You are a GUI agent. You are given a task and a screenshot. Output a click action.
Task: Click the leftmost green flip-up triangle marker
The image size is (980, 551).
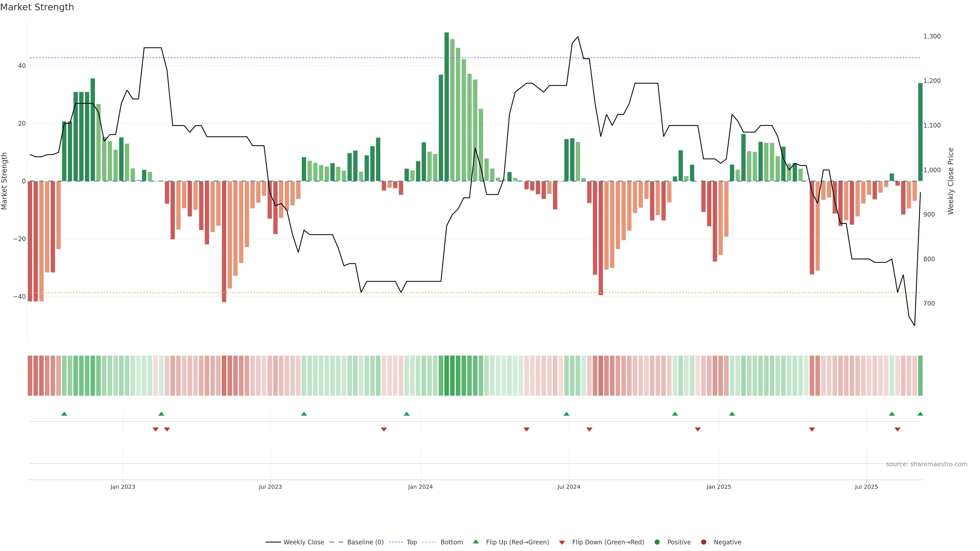click(64, 414)
